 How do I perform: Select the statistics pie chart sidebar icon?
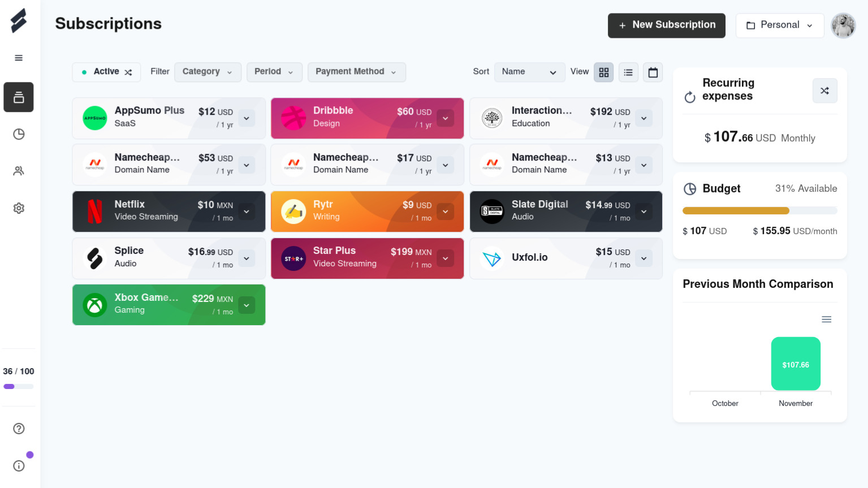tap(18, 134)
